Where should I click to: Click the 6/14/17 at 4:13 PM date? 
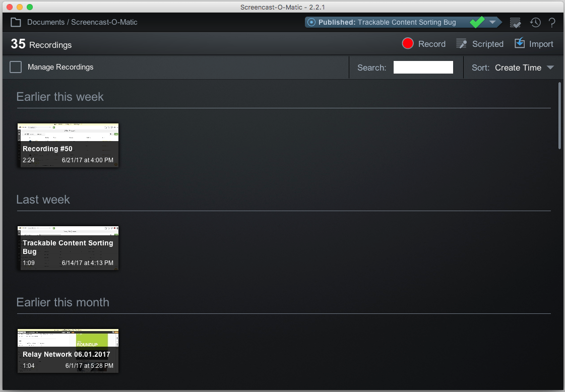(x=88, y=263)
